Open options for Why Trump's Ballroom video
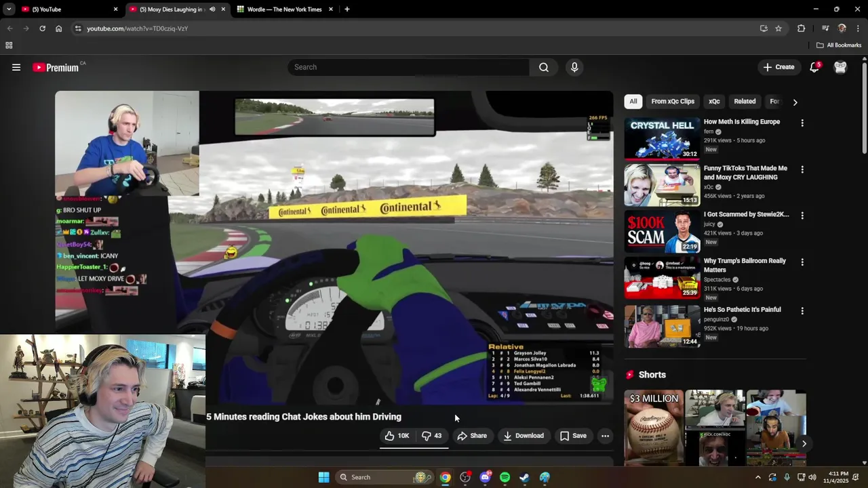This screenshot has width=868, height=488. [802, 262]
